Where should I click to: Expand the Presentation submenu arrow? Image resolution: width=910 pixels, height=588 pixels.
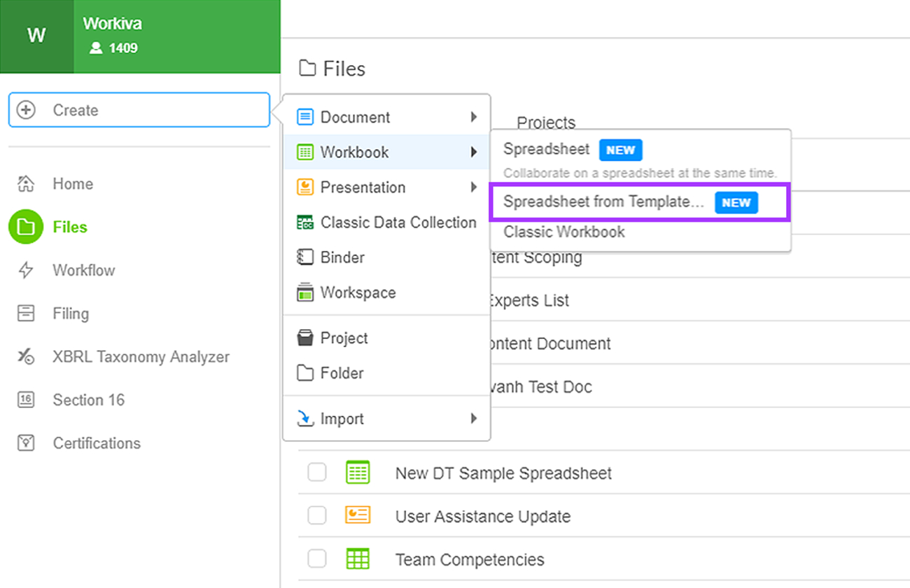pyautogui.click(x=474, y=188)
